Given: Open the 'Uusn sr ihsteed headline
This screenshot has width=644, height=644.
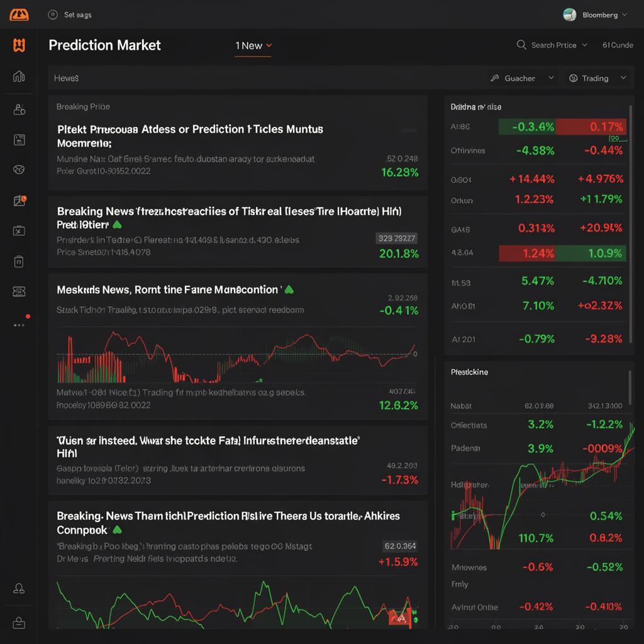Looking at the screenshot, I should click(x=208, y=447).
